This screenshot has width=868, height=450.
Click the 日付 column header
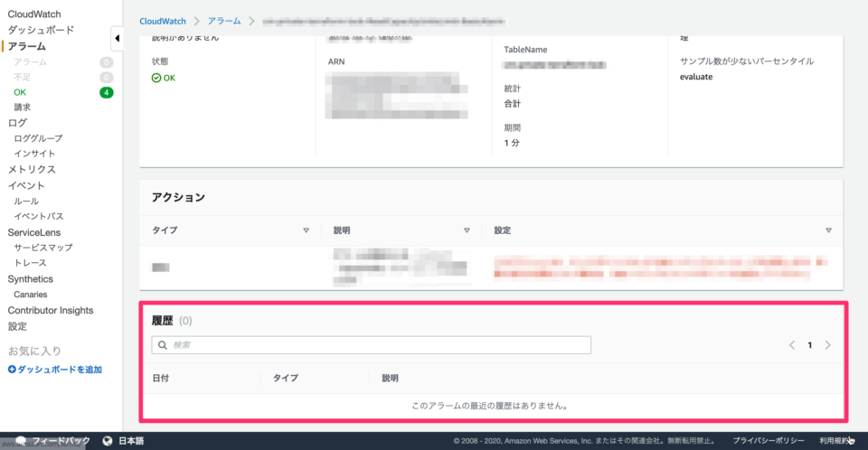[x=161, y=378]
